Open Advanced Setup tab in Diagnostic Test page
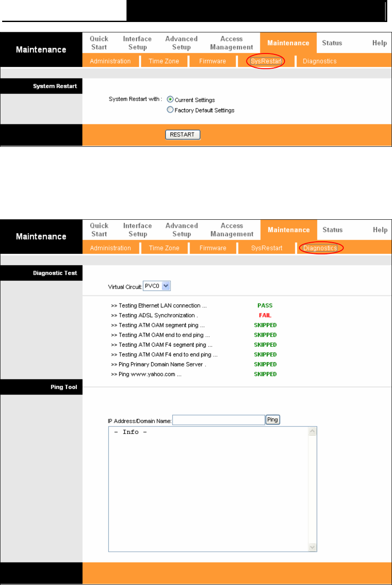Viewport: 392px width, 585px height. coord(181,230)
